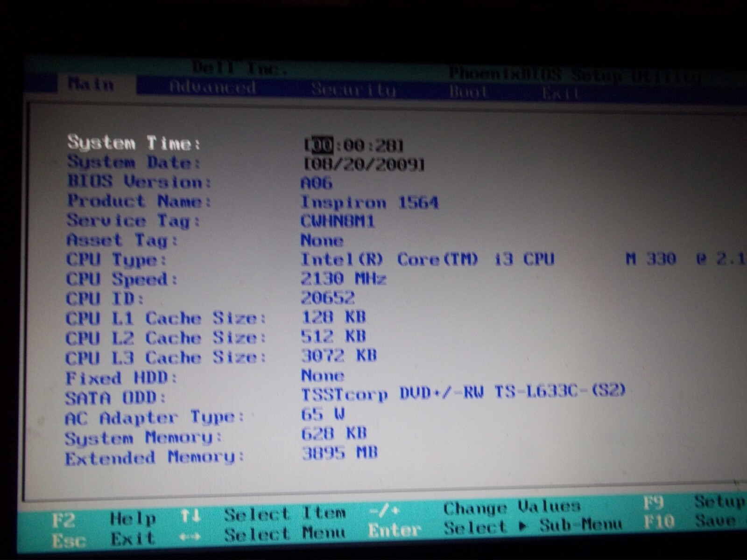Select the System Time hours field
Image resolution: width=747 pixels, height=560 pixels.
[x=322, y=145]
